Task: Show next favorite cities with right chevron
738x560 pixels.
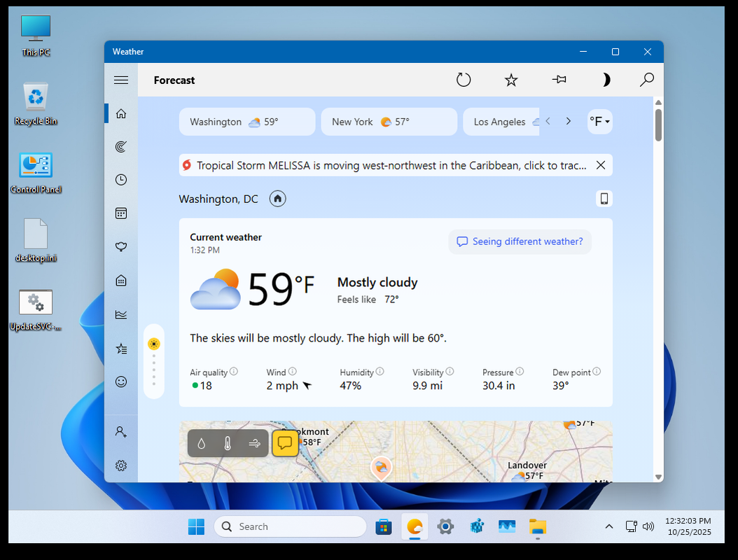Action: click(x=569, y=121)
